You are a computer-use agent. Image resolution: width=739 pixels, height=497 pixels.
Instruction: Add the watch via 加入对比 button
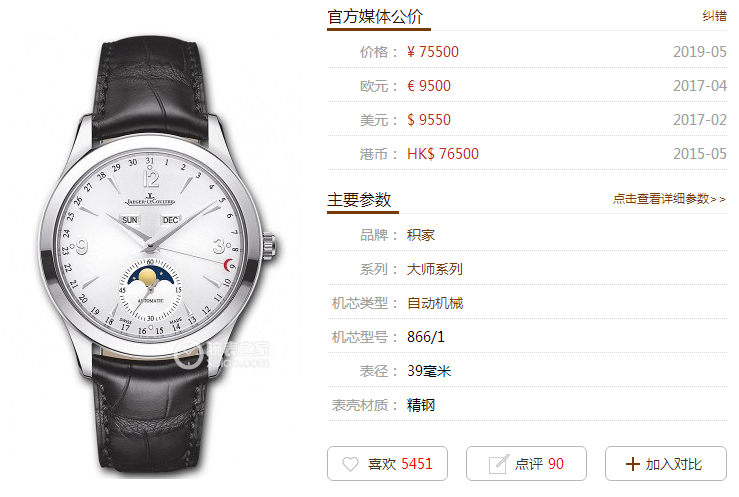coord(666,464)
